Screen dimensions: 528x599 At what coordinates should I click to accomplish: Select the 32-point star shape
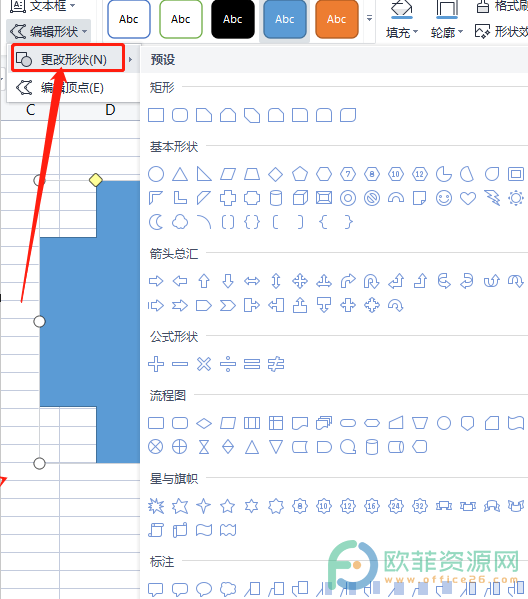point(420,506)
